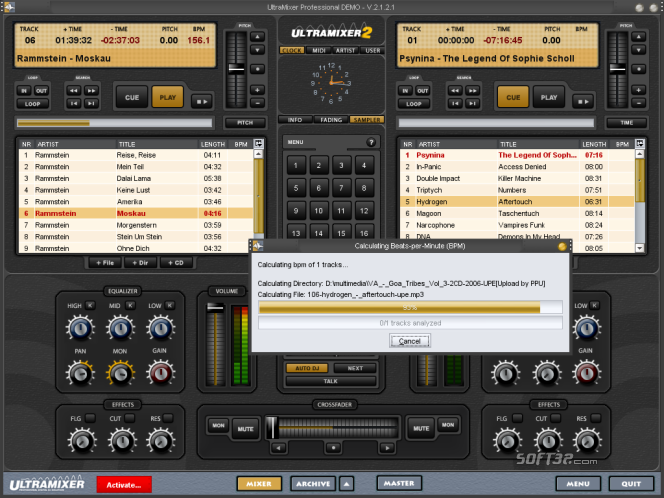664x498 pixels.
Task: Open the INFO tab
Action: (295, 120)
